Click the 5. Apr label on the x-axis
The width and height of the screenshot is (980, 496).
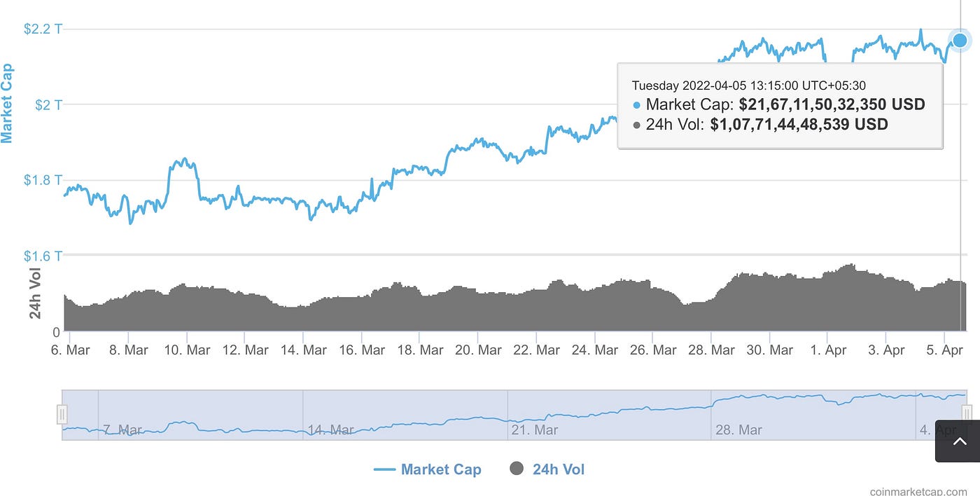pyautogui.click(x=944, y=350)
